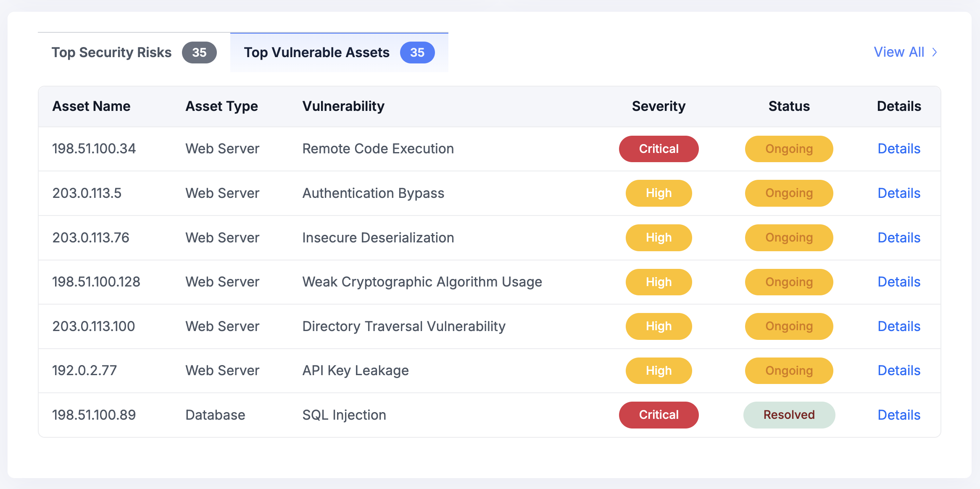Open Details for 198.51.100.128
This screenshot has width=980, height=489.
[898, 282]
